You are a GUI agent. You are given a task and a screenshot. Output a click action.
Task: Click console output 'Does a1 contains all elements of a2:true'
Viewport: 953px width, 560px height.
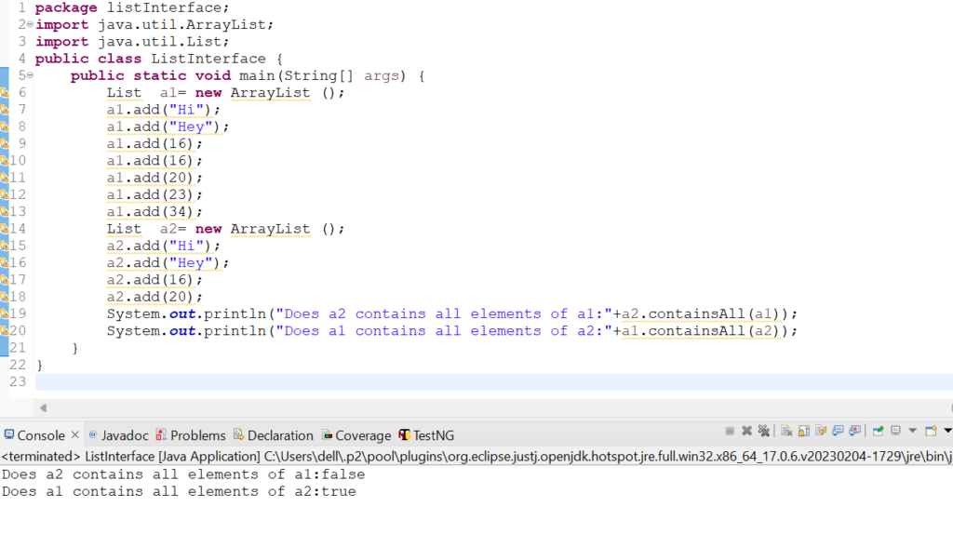(179, 491)
